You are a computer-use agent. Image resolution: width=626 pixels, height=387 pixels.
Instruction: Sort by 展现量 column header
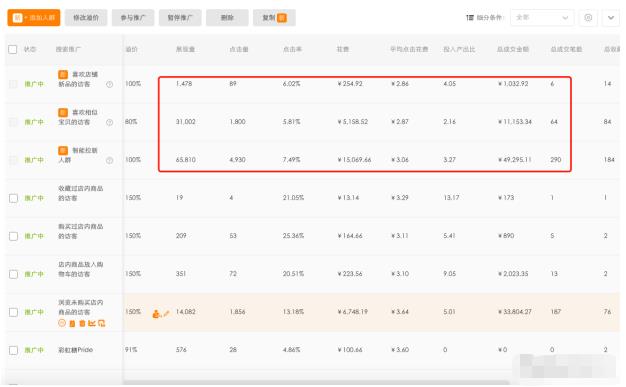coord(185,50)
